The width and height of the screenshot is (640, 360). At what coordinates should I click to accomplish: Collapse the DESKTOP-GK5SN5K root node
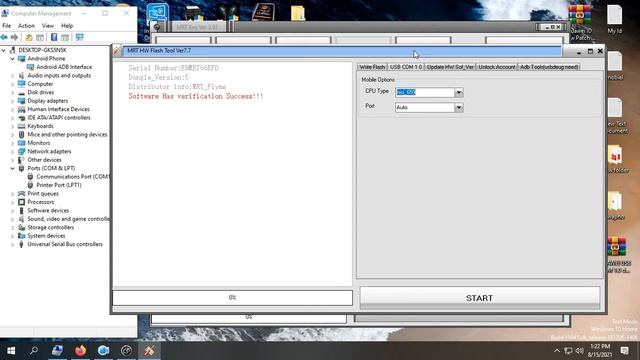4,50
